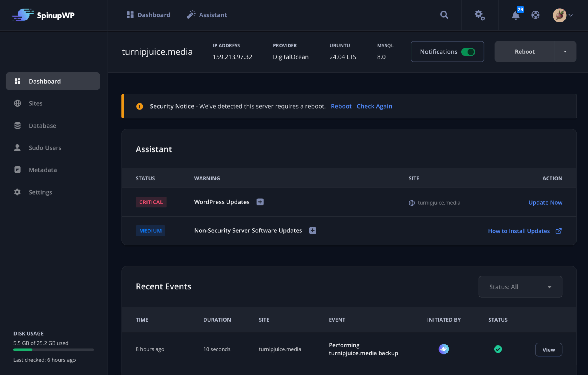This screenshot has height=375, width=588.
Task: Click the Reboot button
Action: 525,52
